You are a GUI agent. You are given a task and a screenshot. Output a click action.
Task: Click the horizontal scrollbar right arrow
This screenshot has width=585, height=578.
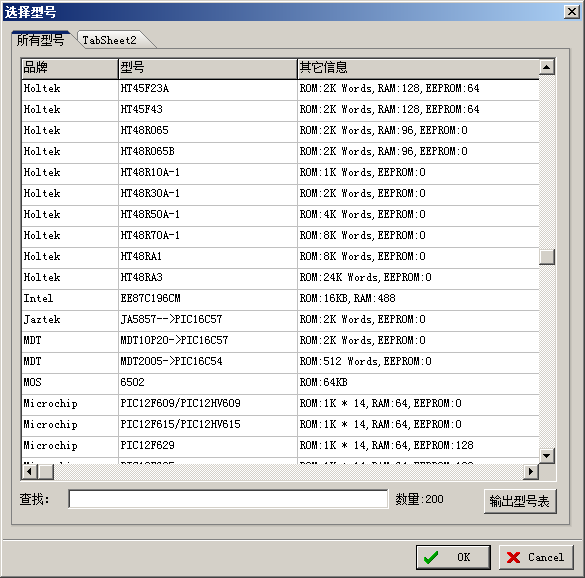coord(531,472)
